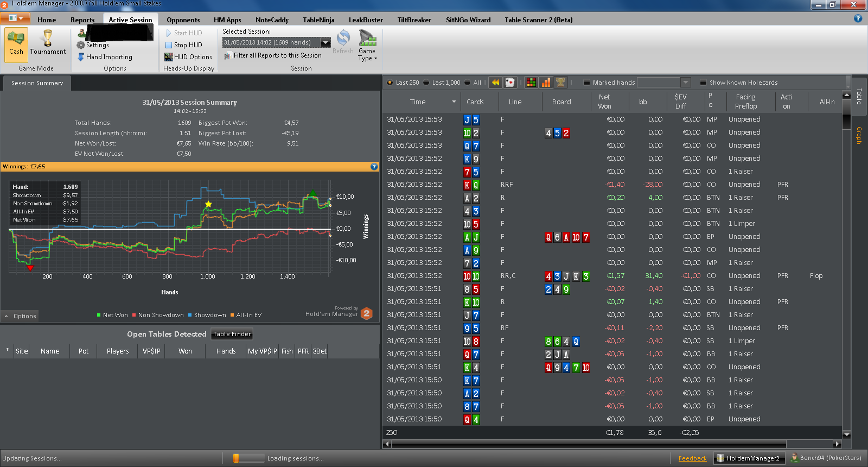Viewport: 868px width, 467px height.
Task: Open the NoteCaddy tab
Action: point(272,20)
